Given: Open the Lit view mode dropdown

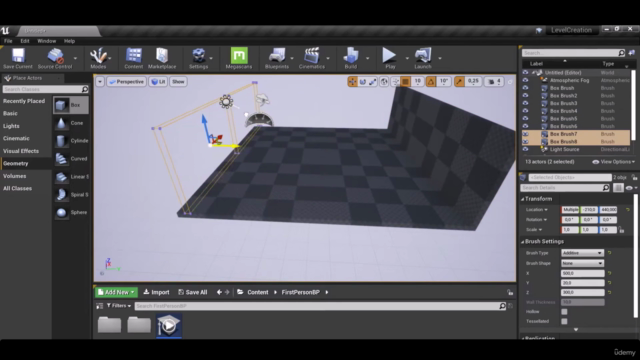Looking at the screenshot, I should pyautogui.click(x=158, y=82).
